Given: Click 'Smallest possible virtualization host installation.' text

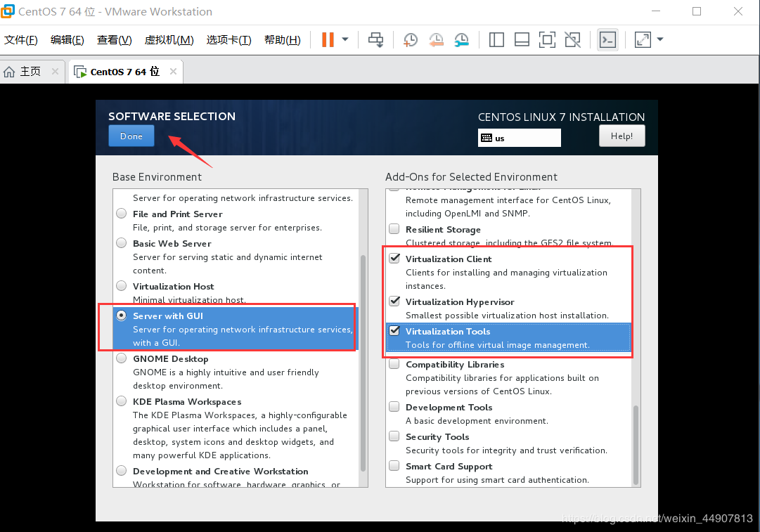Looking at the screenshot, I should (507, 316).
